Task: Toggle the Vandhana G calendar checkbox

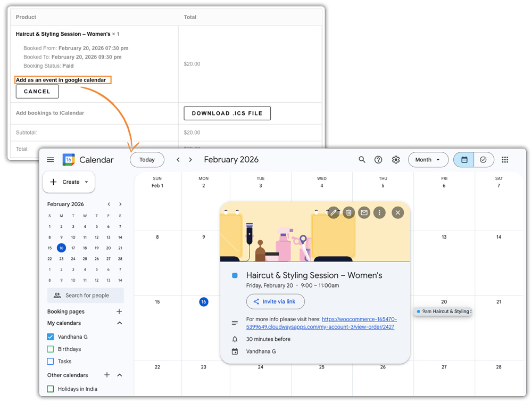Action: tap(50, 337)
